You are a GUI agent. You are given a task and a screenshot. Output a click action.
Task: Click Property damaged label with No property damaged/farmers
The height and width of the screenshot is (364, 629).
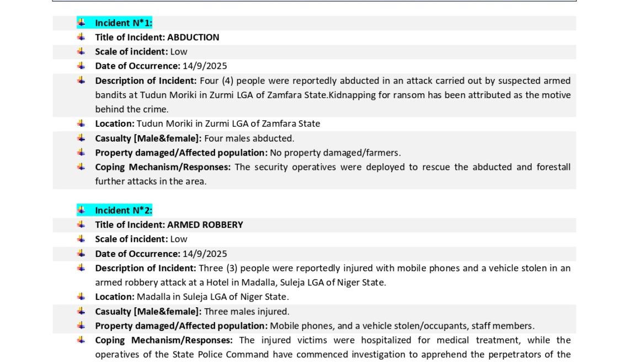(181, 153)
